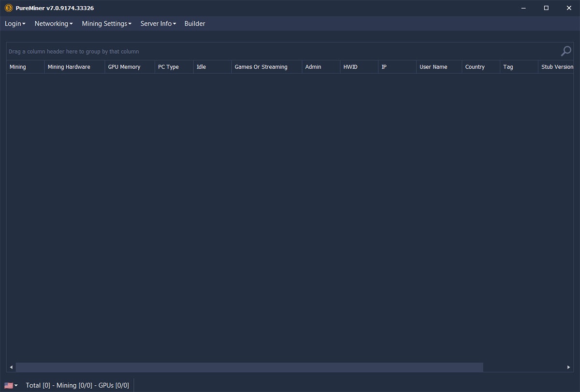Expand the Networking menu
This screenshot has height=392, width=580.
click(x=53, y=24)
